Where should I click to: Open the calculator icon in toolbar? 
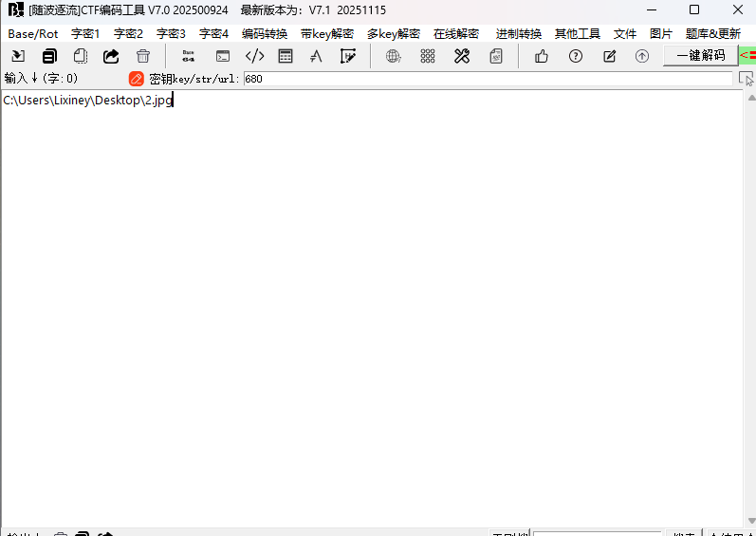pyautogui.click(x=286, y=56)
